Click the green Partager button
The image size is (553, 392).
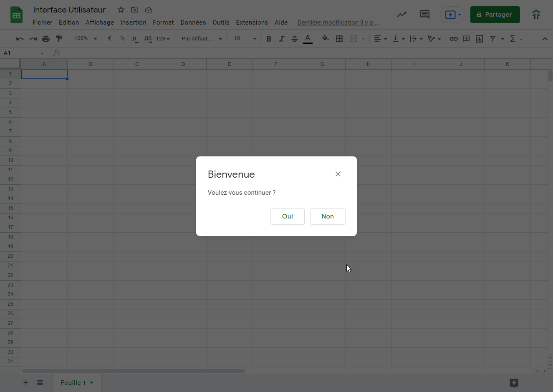pos(495,15)
